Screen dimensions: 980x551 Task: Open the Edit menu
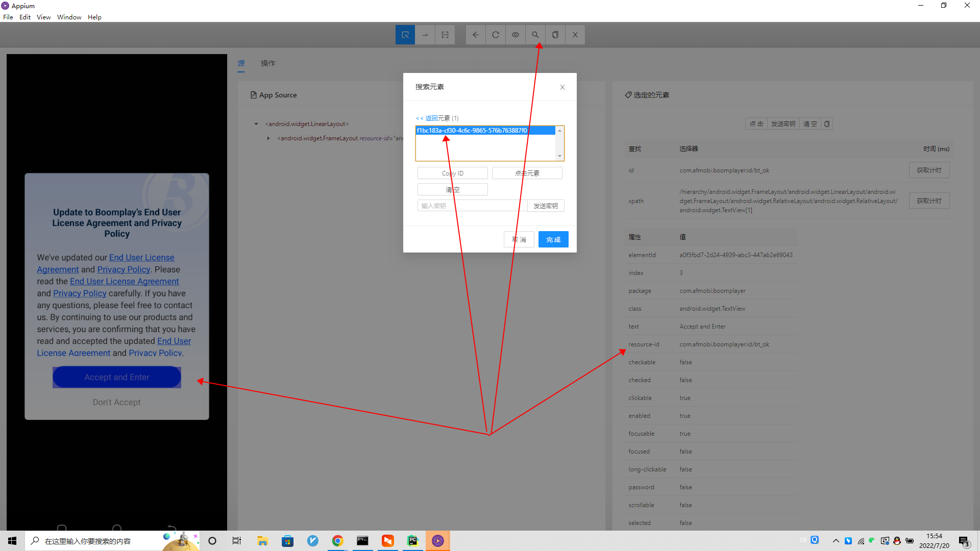[25, 17]
